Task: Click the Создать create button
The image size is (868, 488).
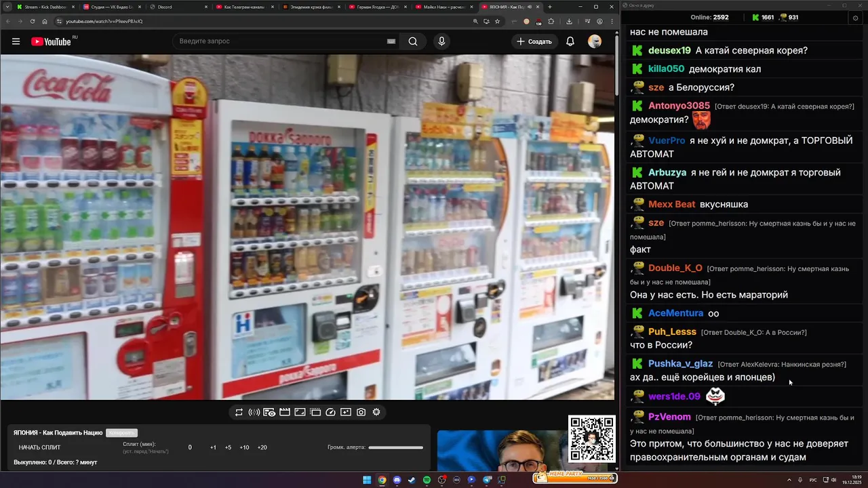Action: click(x=534, y=41)
